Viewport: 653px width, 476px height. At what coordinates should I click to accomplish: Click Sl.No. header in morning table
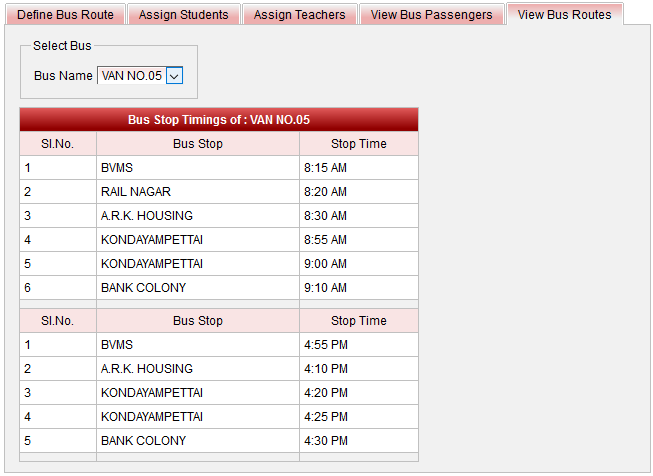point(58,144)
